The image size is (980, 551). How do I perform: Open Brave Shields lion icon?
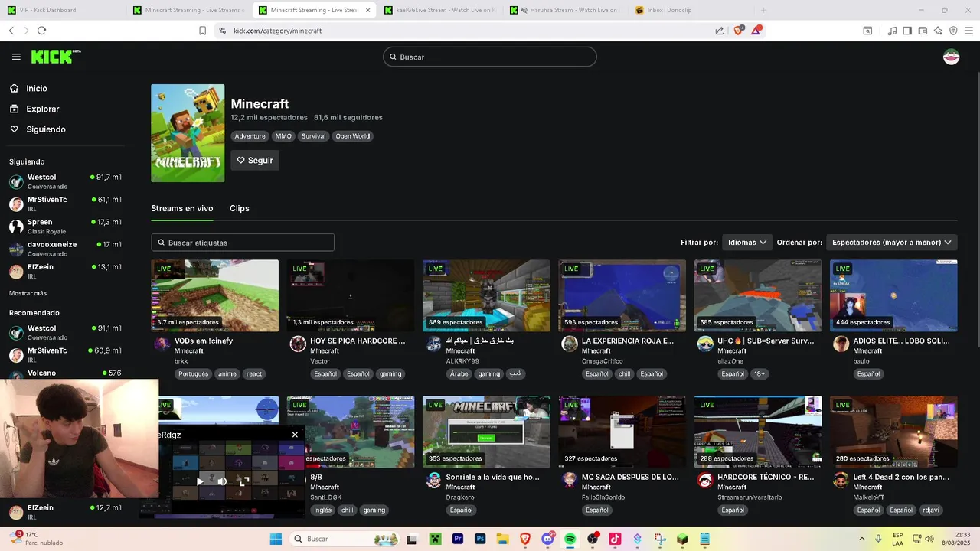coord(739,31)
